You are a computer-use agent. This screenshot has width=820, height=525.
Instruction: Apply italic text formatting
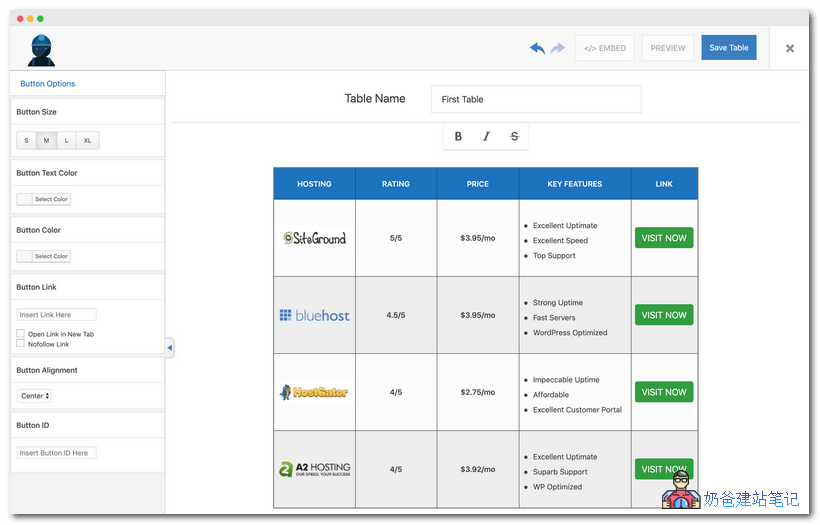pyautogui.click(x=486, y=136)
